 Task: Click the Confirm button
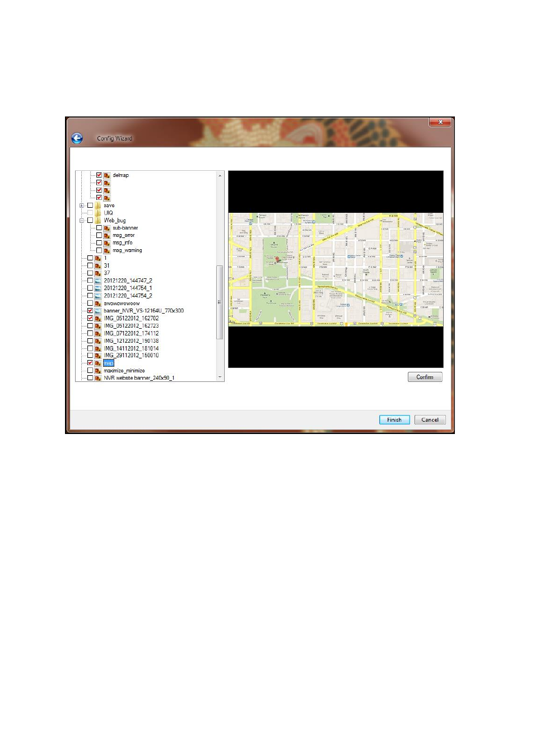tap(425, 377)
